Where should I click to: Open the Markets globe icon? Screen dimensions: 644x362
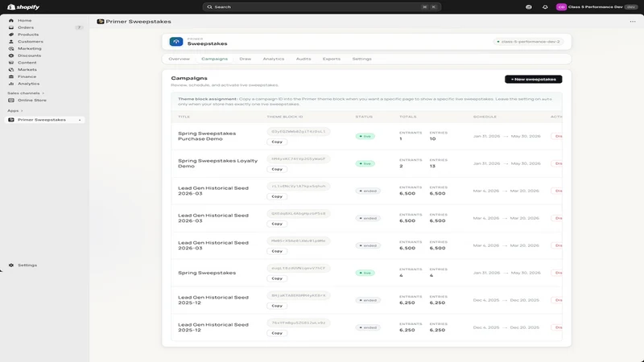click(11, 69)
